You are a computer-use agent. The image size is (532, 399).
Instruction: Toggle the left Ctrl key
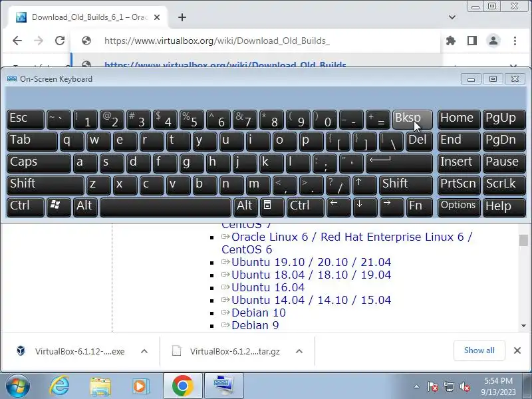25,207
